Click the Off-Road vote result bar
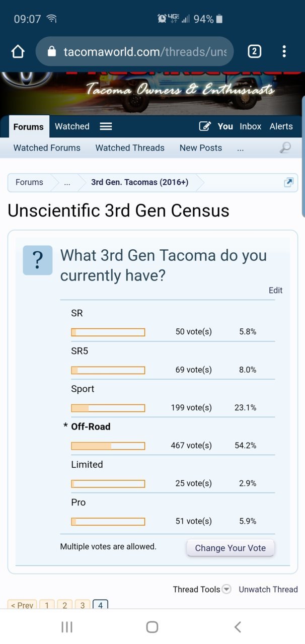Viewport: 305px width, 644px height. [108, 446]
